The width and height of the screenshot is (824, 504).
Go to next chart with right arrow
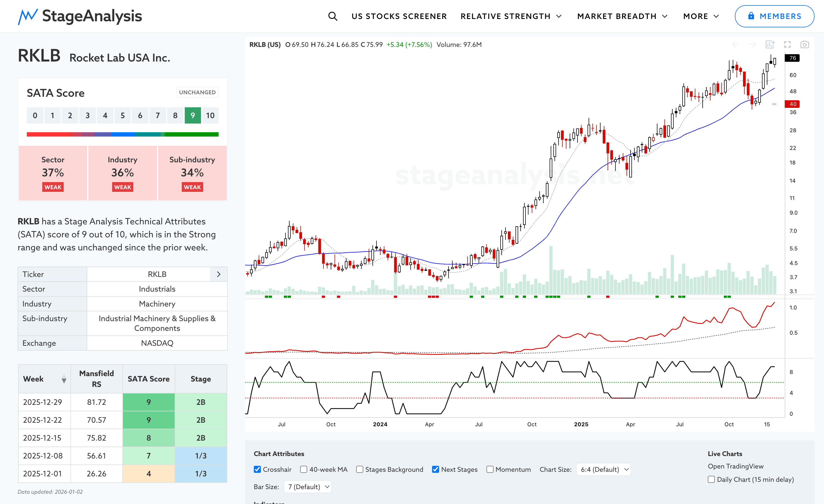(x=752, y=44)
